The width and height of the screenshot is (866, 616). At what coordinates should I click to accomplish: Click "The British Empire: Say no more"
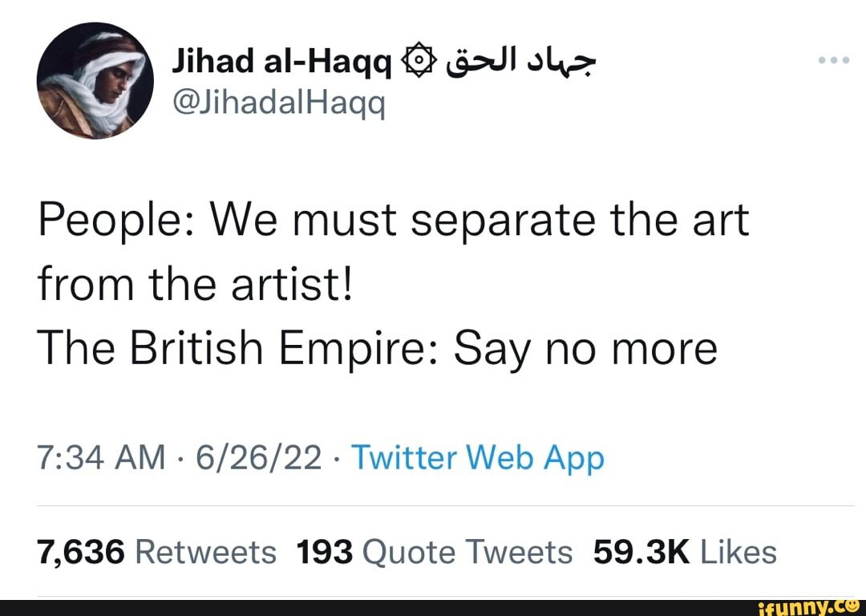tap(377, 349)
